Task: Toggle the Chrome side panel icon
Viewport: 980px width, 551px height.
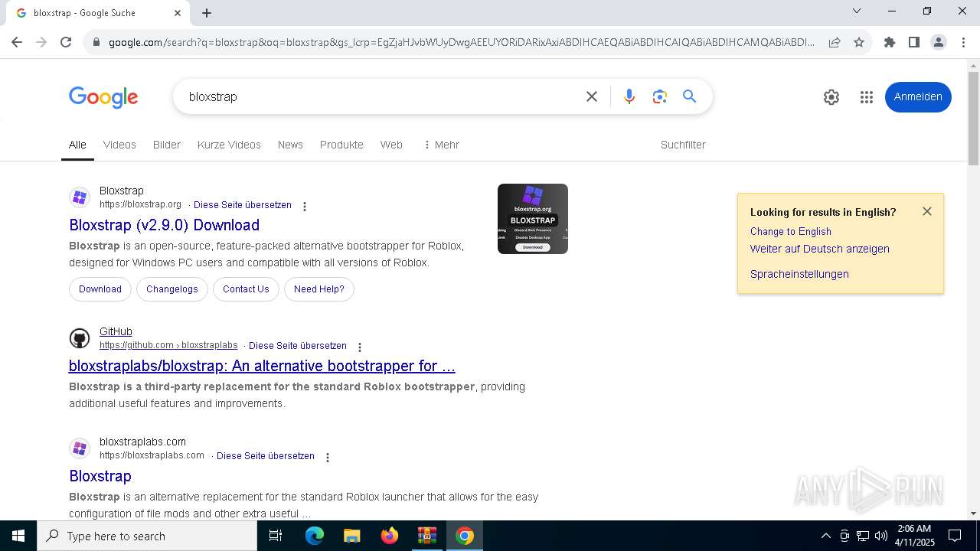Action: [914, 42]
